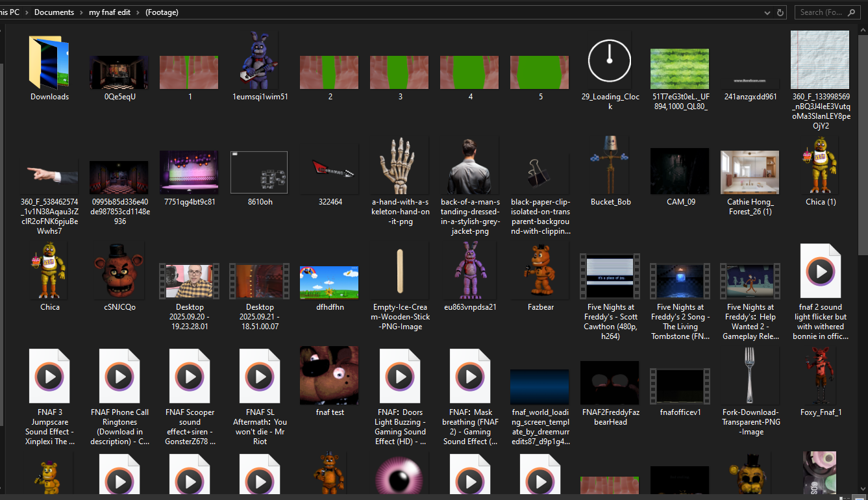Viewport: 868px width, 500px height.
Task: Expand the chevron after my fnaf edit breadcrumb
Action: coord(139,12)
